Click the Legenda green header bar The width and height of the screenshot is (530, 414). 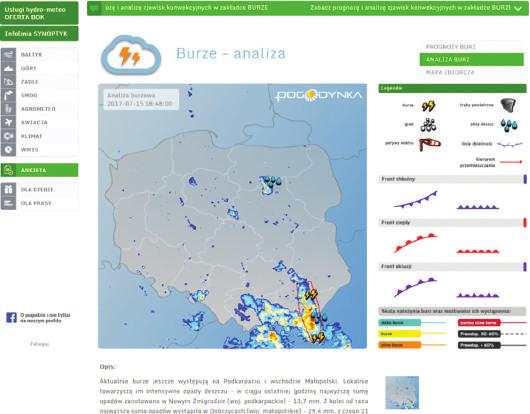pyautogui.click(x=452, y=88)
